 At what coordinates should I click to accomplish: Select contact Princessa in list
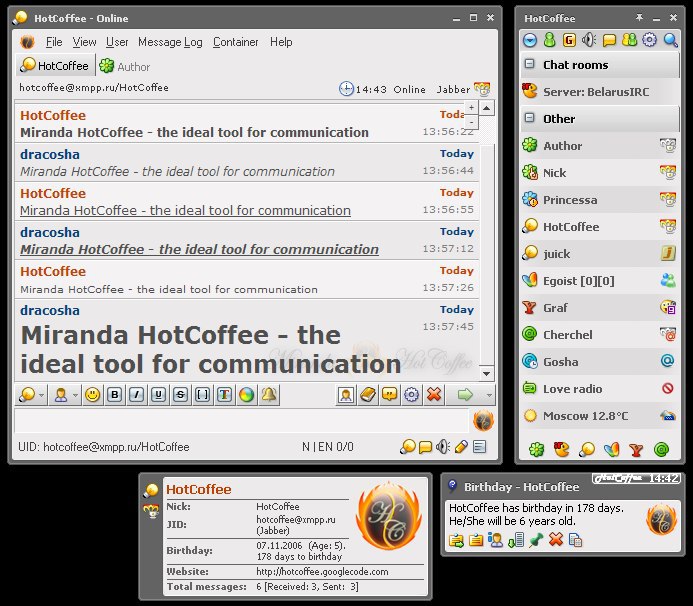(600, 200)
